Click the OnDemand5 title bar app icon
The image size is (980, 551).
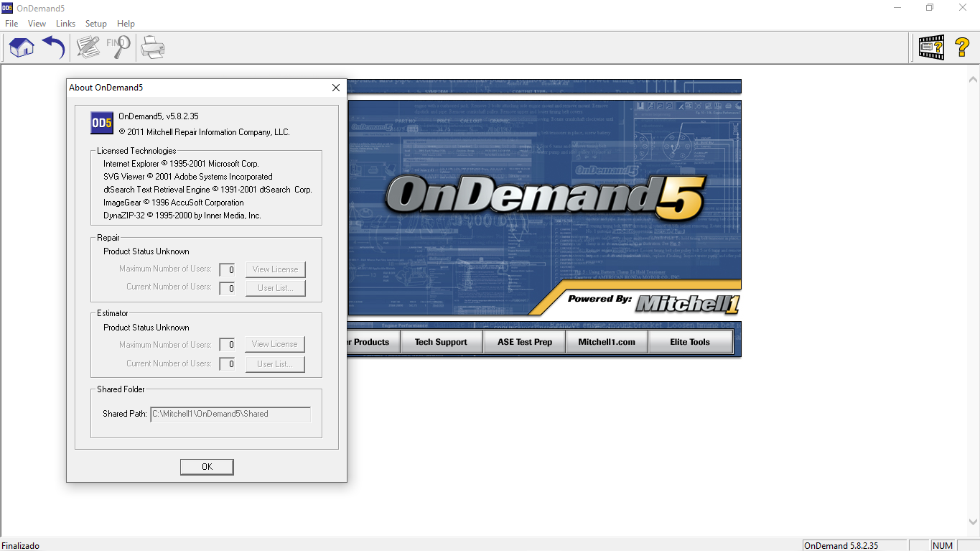[x=7, y=7]
